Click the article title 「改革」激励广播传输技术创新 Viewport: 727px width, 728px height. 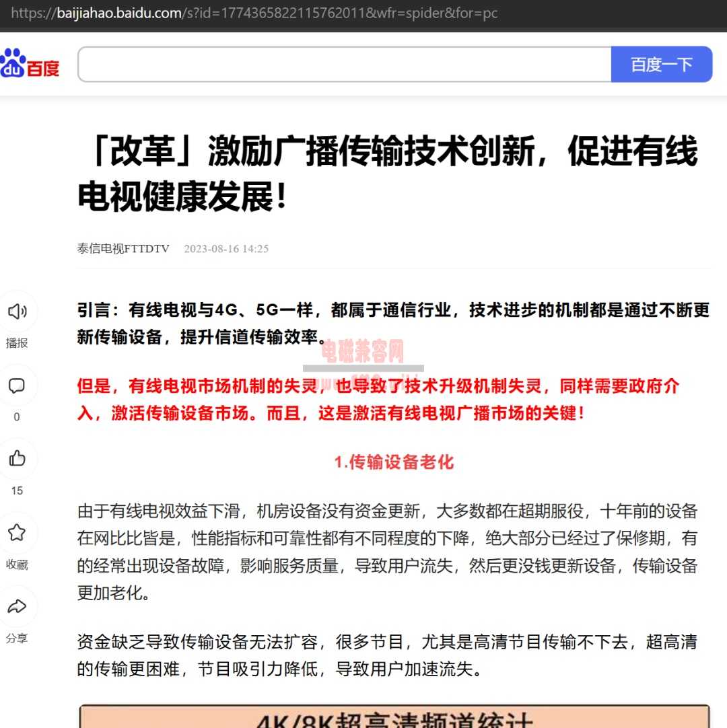click(388, 173)
